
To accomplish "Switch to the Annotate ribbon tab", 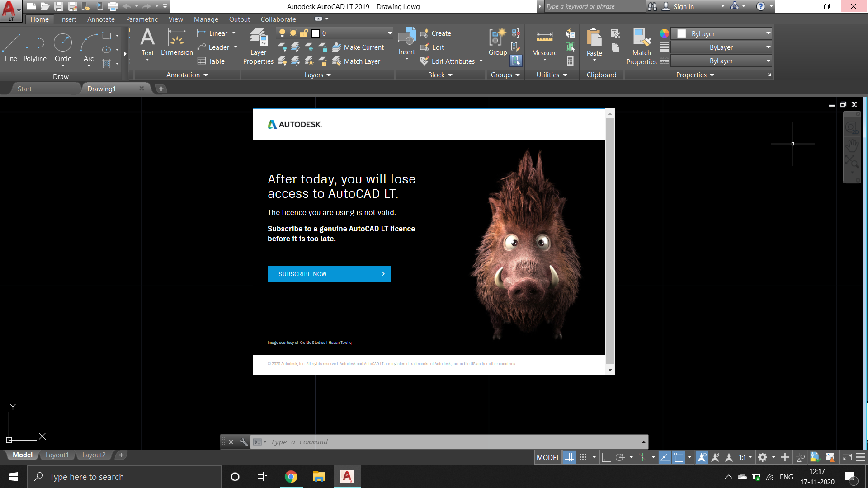I will tap(101, 19).
